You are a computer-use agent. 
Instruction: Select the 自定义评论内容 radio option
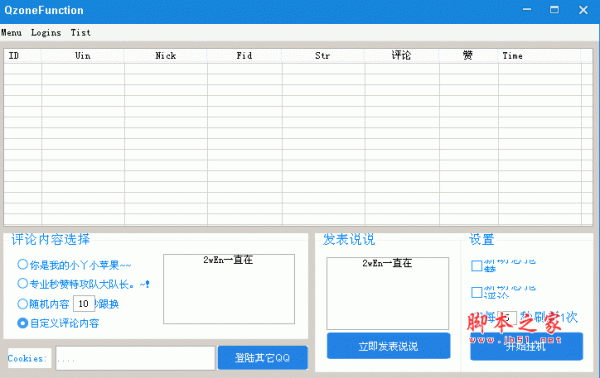pos(23,323)
